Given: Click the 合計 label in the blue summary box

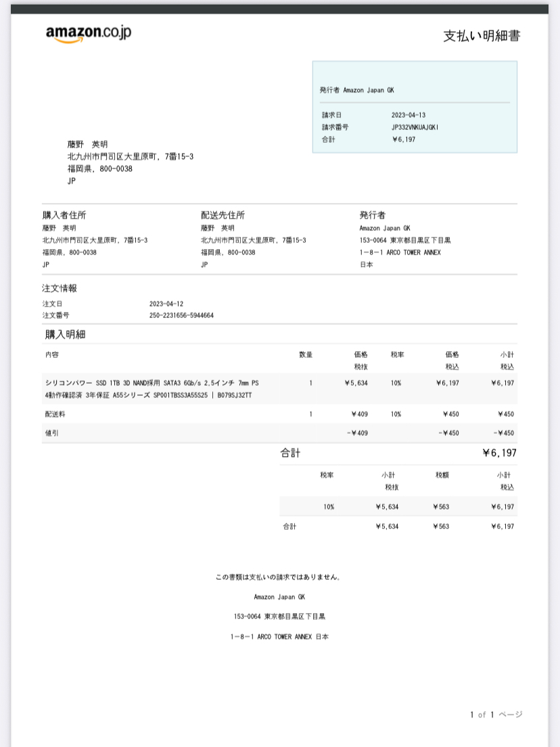Looking at the screenshot, I should coord(328,139).
